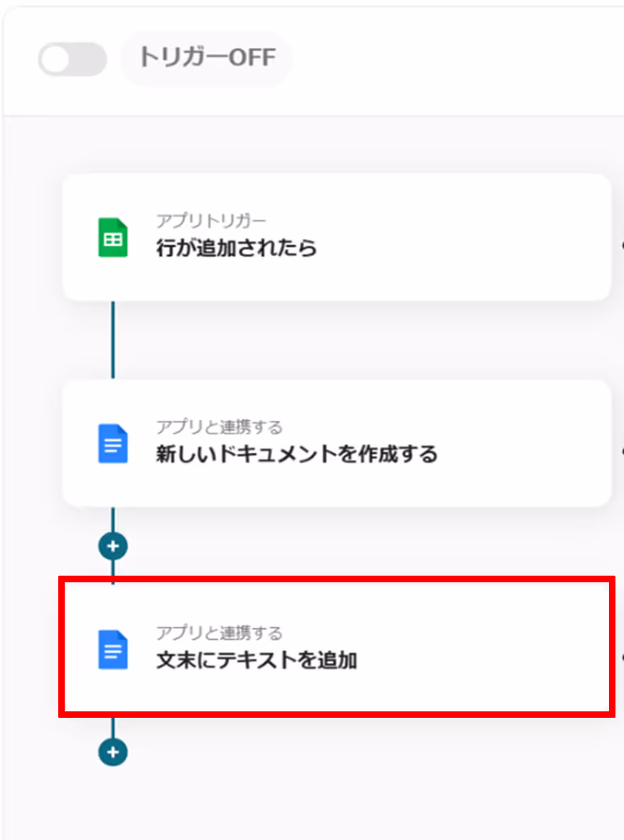Viewport: 624px width, 840px height.
Task: Click the アプリトリガー label on the first card
Action: click(x=210, y=221)
